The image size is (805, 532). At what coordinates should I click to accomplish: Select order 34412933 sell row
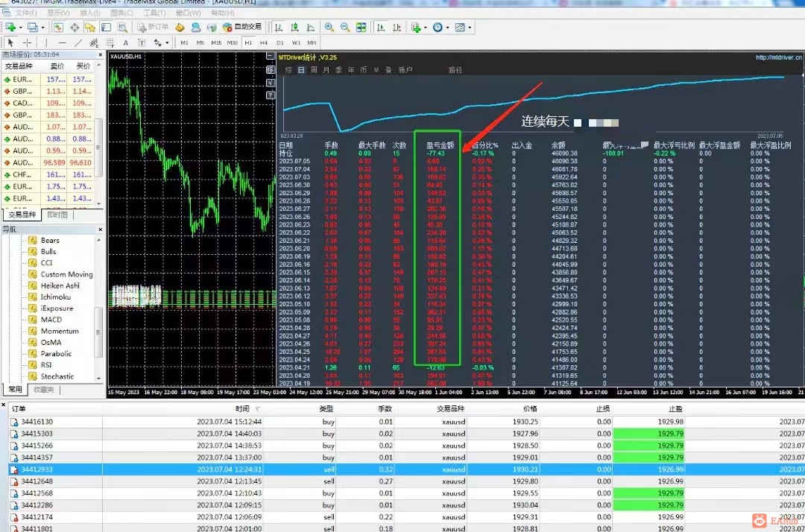point(406,469)
